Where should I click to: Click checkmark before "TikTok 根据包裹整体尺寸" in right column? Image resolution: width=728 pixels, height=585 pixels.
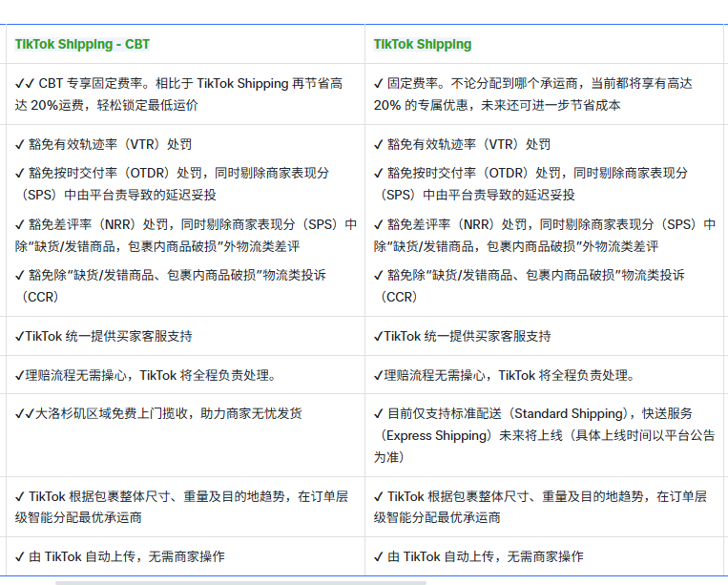point(379,496)
